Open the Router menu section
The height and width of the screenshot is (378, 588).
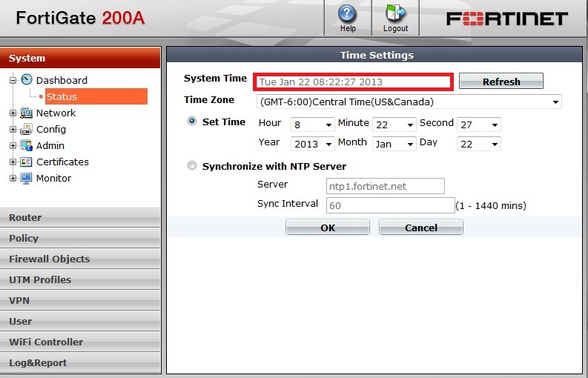pyautogui.click(x=80, y=217)
